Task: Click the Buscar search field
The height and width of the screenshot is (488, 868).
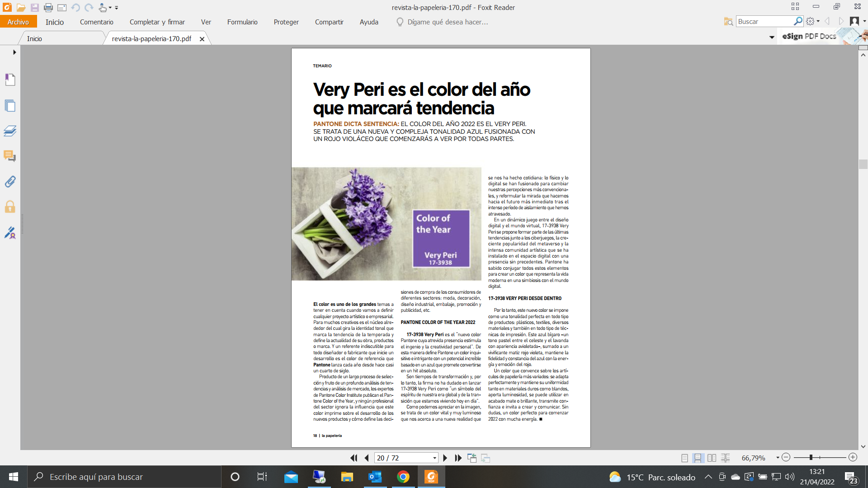Action: pyautogui.click(x=765, y=21)
